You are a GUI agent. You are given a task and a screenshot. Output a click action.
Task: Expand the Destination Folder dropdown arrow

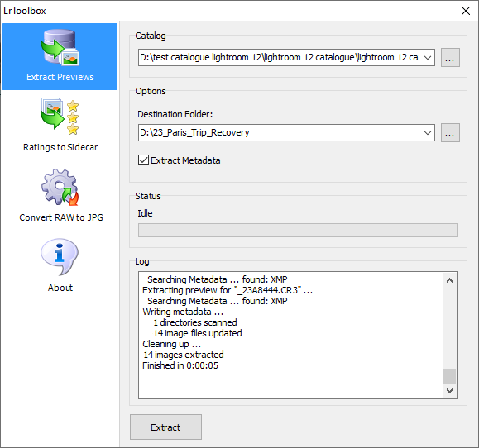click(x=428, y=133)
